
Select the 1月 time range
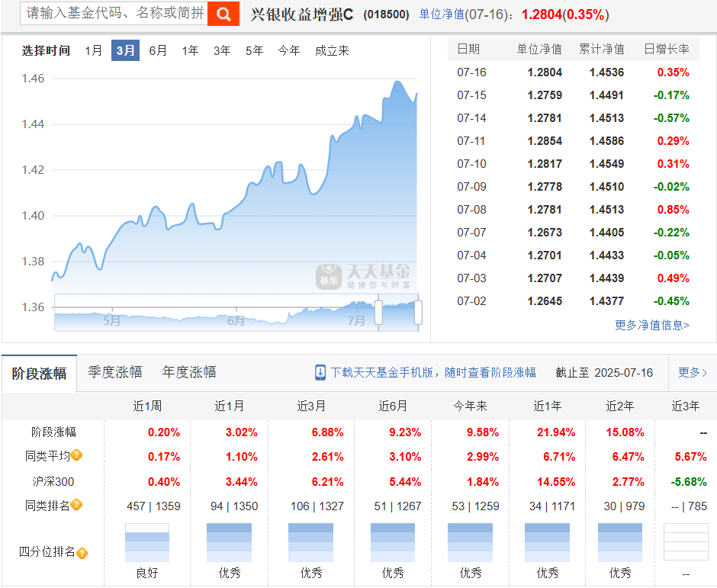[93, 50]
